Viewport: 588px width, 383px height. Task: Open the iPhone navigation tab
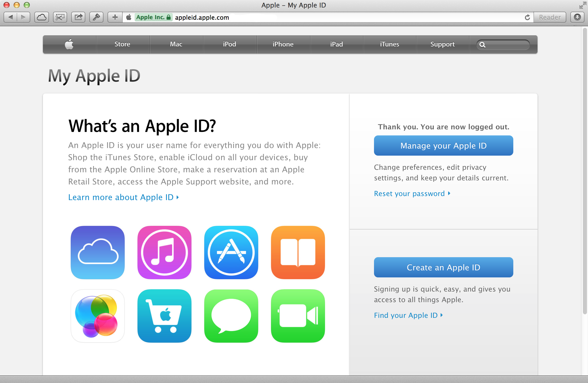coord(283,44)
